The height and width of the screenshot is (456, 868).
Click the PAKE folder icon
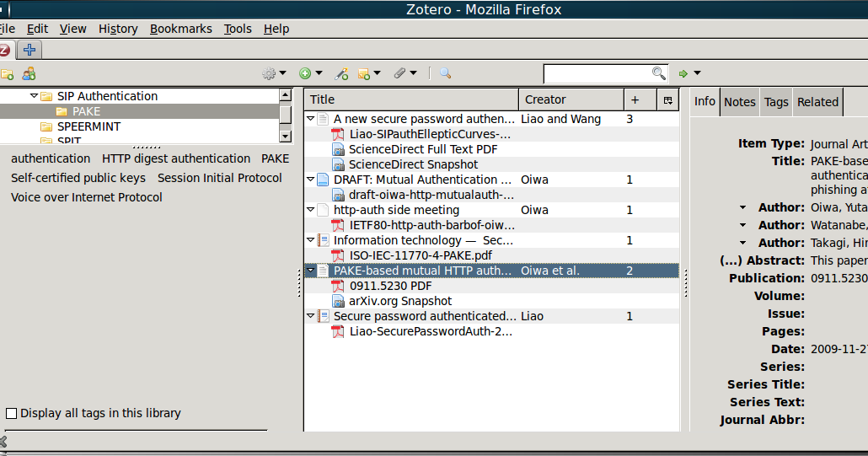click(62, 112)
